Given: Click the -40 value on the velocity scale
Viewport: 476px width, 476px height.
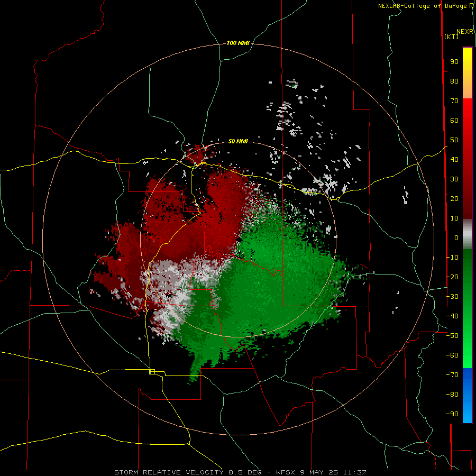Looking at the screenshot, I should click(x=452, y=316).
